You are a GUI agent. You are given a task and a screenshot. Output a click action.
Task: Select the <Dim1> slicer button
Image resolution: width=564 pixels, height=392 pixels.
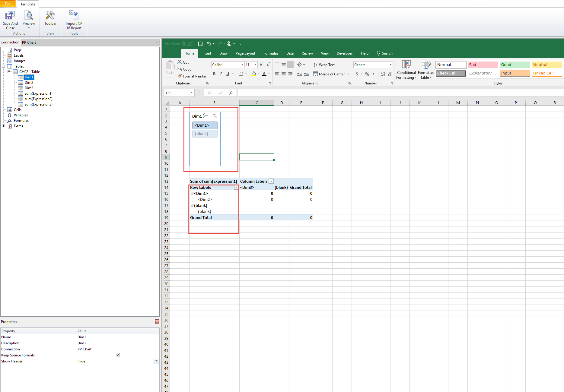[205, 125]
